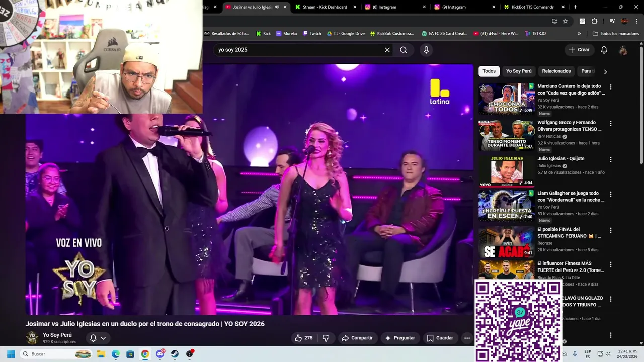Screen dimensions: 644x362
Task: Click the magnifier search button in YouTube
Action: click(x=404, y=50)
